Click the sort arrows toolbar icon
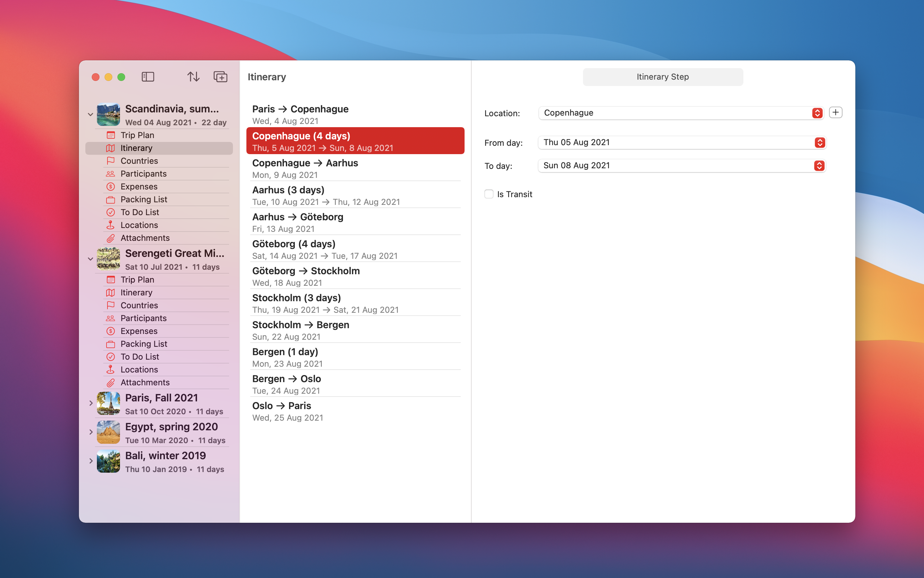This screenshot has height=578, width=924. click(193, 77)
